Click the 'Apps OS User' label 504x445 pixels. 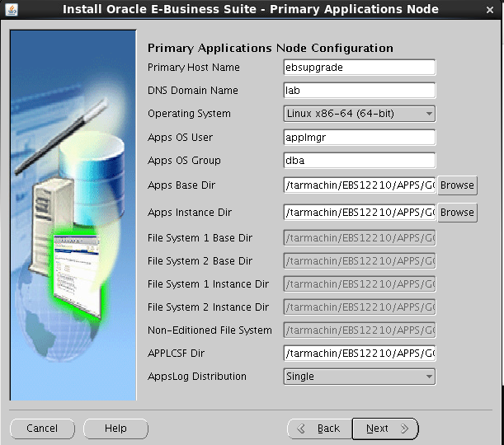point(180,138)
